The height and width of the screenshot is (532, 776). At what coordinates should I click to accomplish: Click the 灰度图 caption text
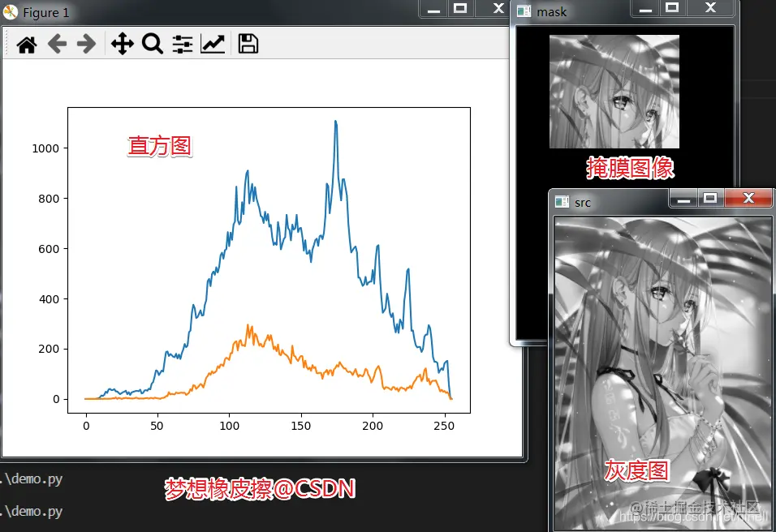(636, 471)
